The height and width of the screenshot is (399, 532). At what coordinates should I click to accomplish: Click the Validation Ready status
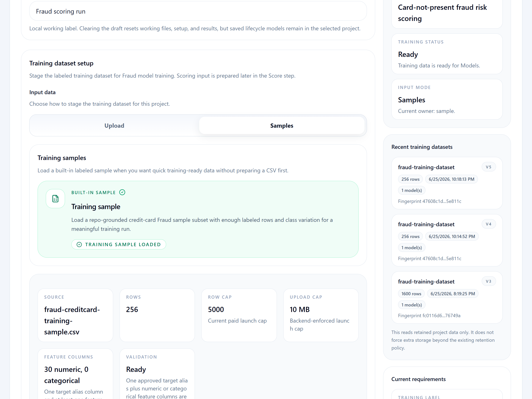pyautogui.click(x=136, y=369)
